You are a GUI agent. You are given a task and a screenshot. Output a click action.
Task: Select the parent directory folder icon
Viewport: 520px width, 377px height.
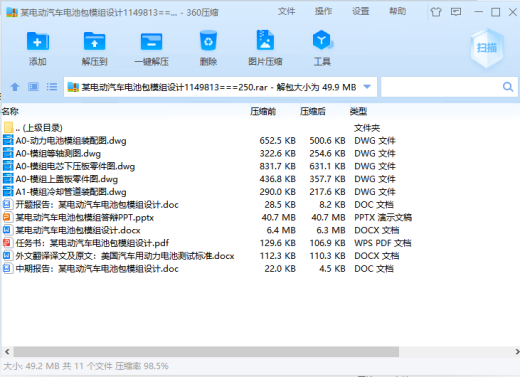[9, 127]
